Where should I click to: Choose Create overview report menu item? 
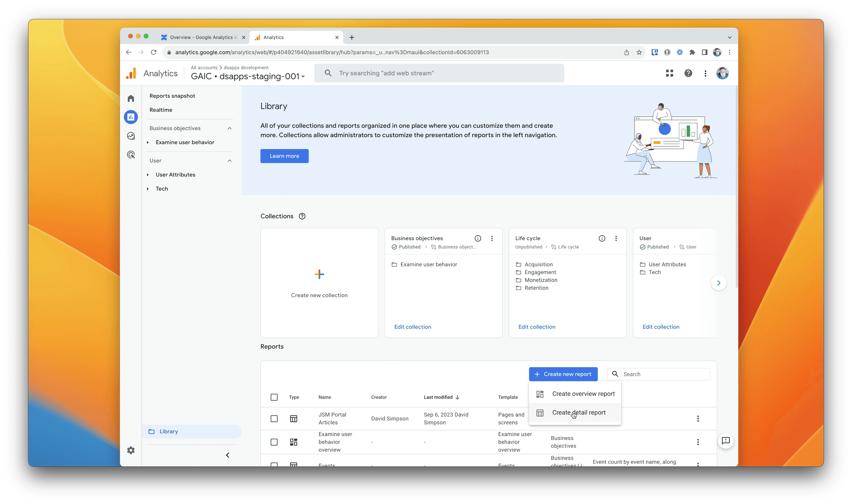[x=575, y=394]
